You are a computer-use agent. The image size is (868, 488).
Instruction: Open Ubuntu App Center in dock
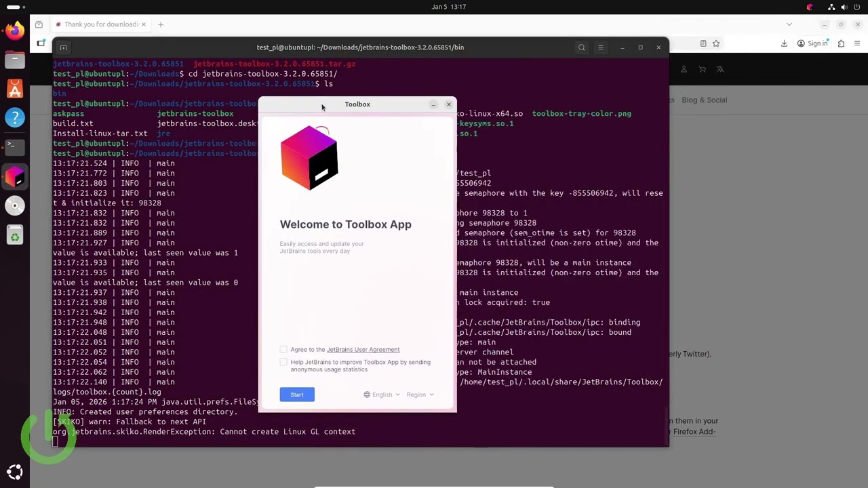[x=14, y=89]
